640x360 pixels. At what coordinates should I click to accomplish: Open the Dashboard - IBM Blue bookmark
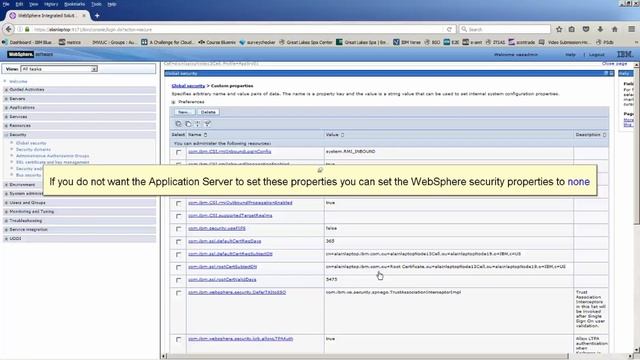click(x=27, y=42)
